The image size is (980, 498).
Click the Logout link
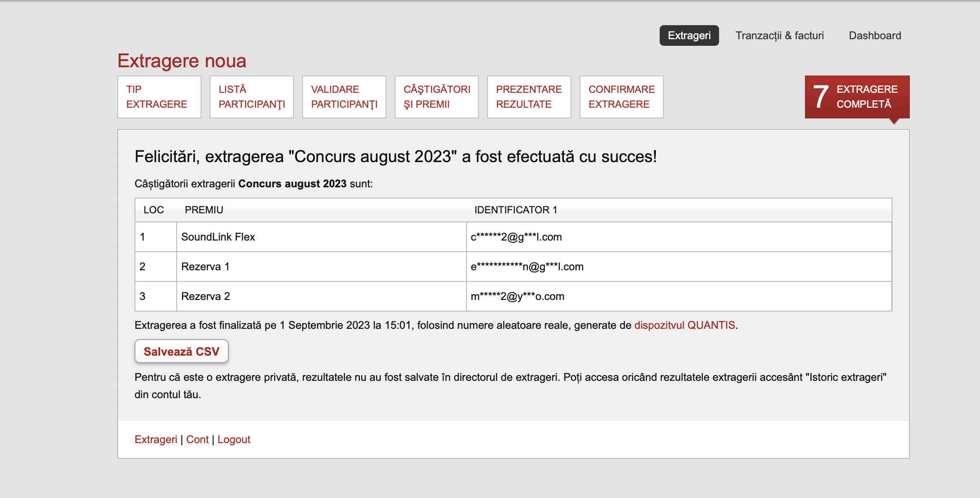tap(234, 439)
